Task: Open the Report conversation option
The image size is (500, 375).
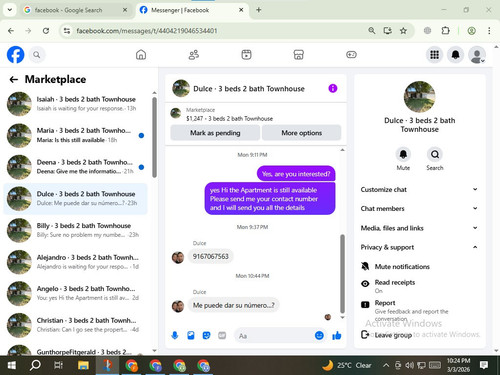Action: [x=419, y=311]
